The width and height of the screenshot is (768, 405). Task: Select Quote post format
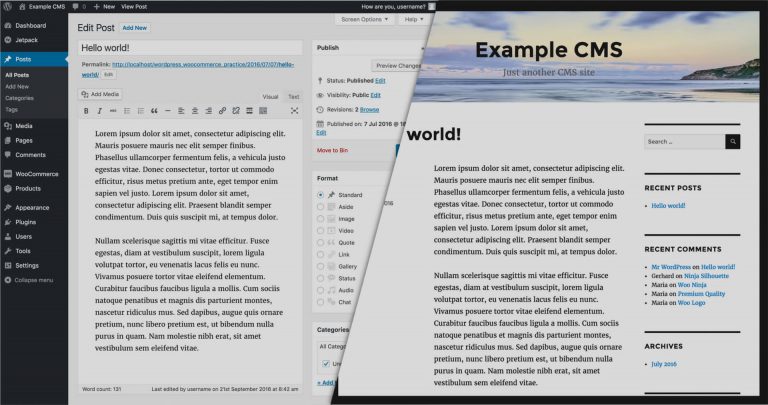point(320,242)
